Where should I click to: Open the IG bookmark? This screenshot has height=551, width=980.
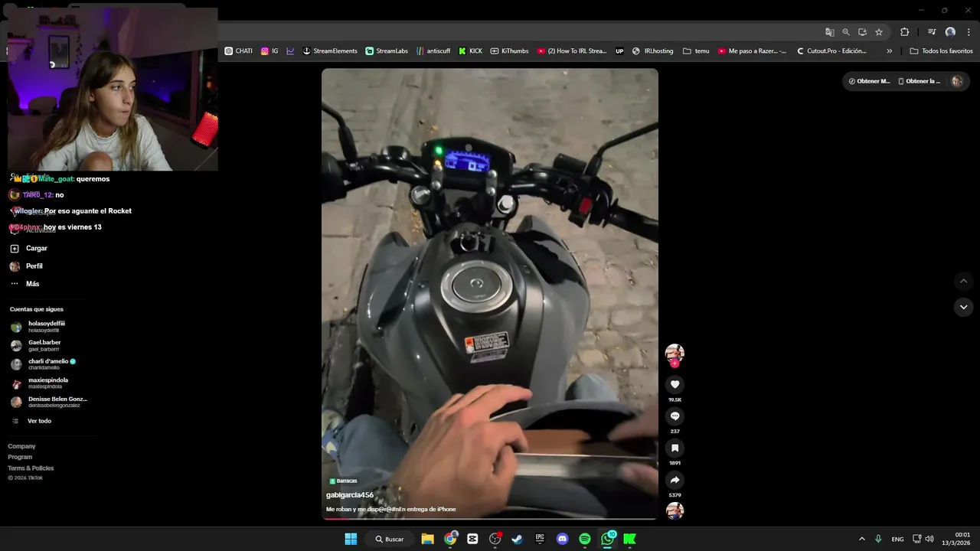click(269, 51)
